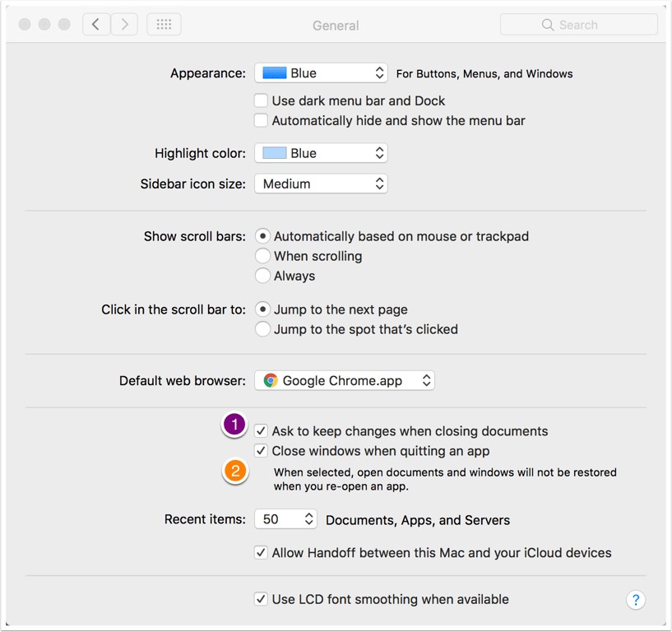Click the back navigation arrow

tap(96, 25)
